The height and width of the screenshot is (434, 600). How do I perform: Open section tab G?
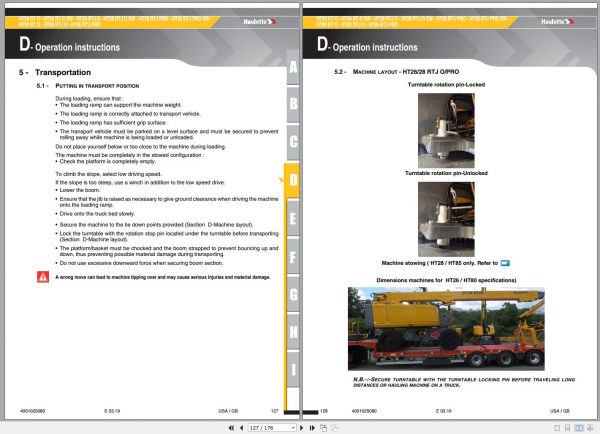coord(292,293)
